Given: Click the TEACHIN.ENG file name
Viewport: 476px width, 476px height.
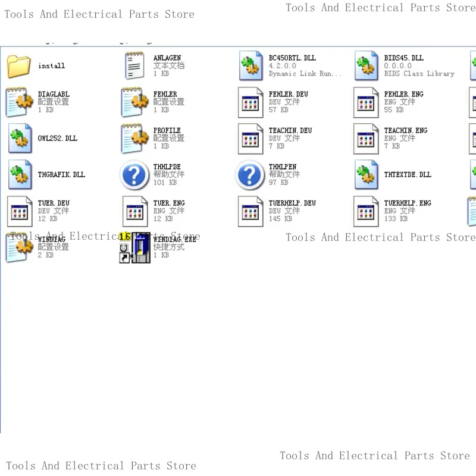Looking at the screenshot, I should 406,130.
